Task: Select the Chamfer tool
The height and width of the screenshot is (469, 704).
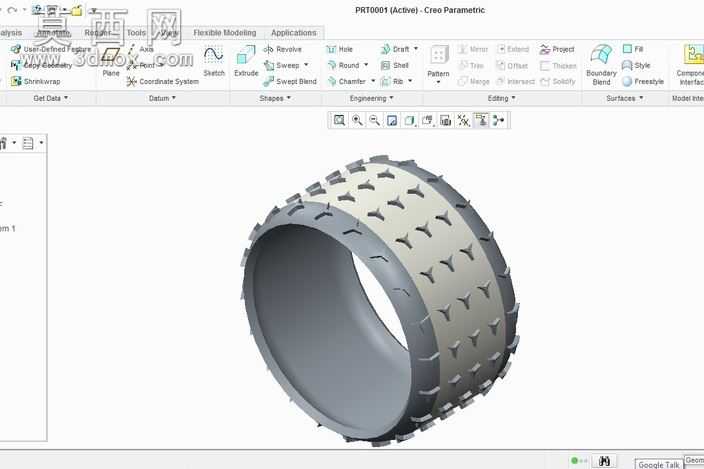Action: click(x=346, y=81)
